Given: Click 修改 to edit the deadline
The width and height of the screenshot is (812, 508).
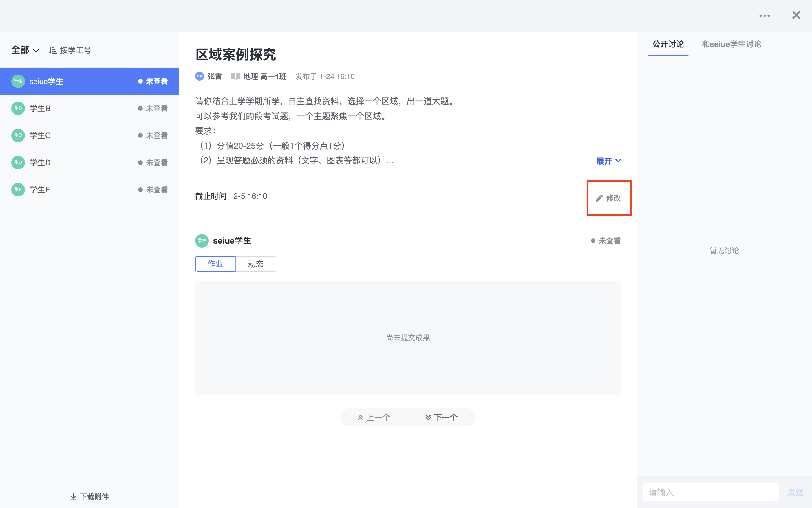Looking at the screenshot, I should tap(608, 198).
